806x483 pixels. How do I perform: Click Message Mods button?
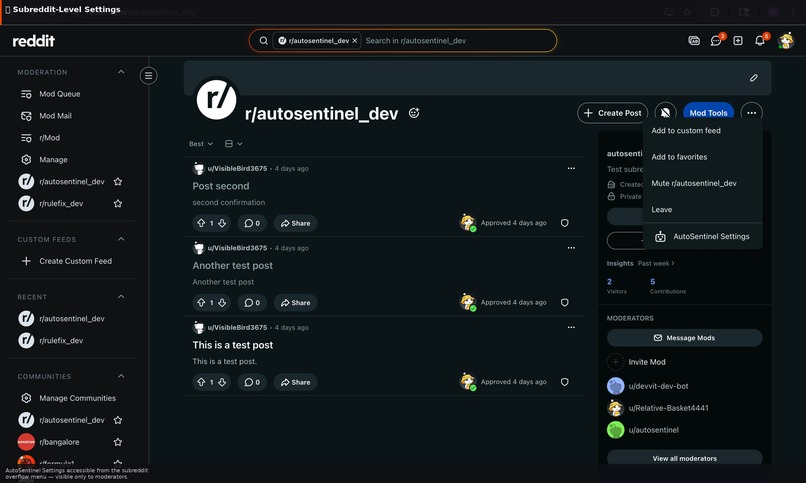pos(684,338)
